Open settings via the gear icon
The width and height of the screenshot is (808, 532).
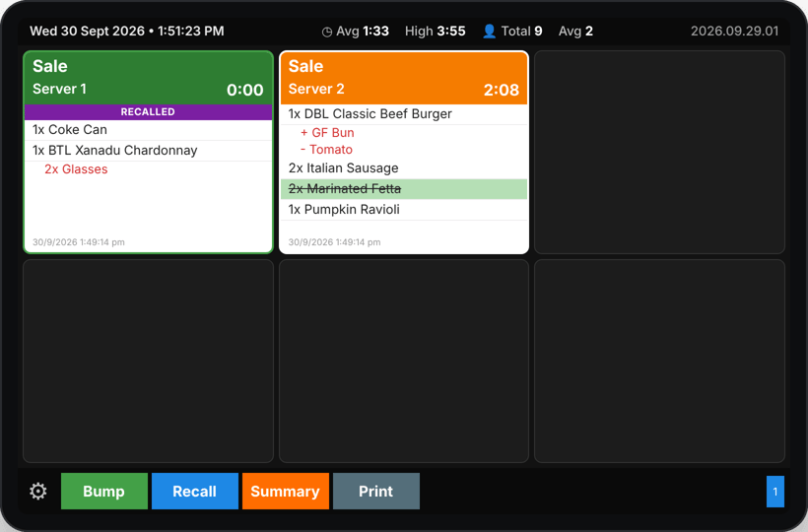point(38,492)
